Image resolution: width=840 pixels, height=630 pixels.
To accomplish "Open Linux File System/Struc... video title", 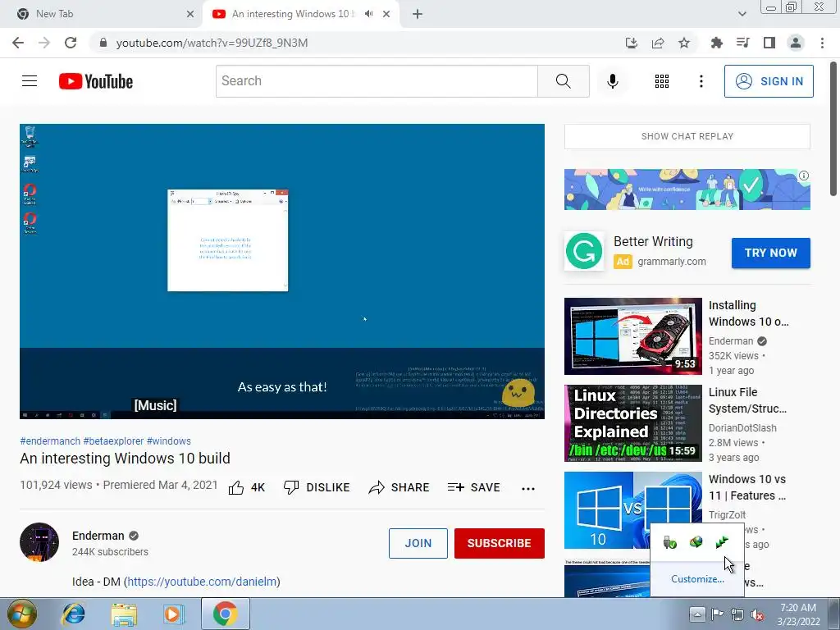I will click(747, 400).
